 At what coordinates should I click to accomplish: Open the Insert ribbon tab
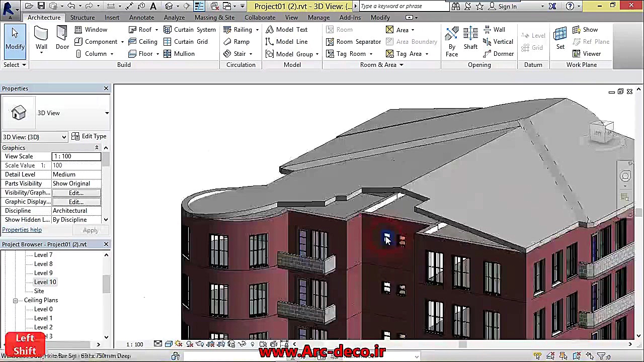coord(112,18)
